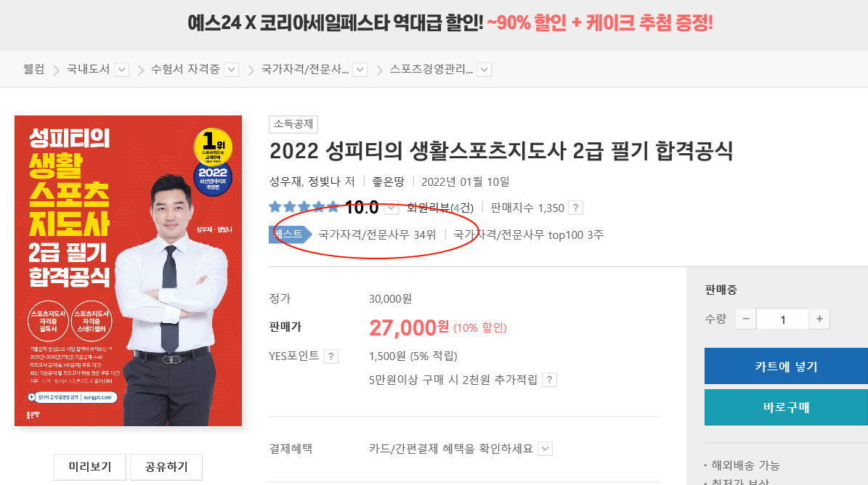Go to 웰컴 breadcrumb home
This screenshot has height=485, width=868.
(33, 69)
